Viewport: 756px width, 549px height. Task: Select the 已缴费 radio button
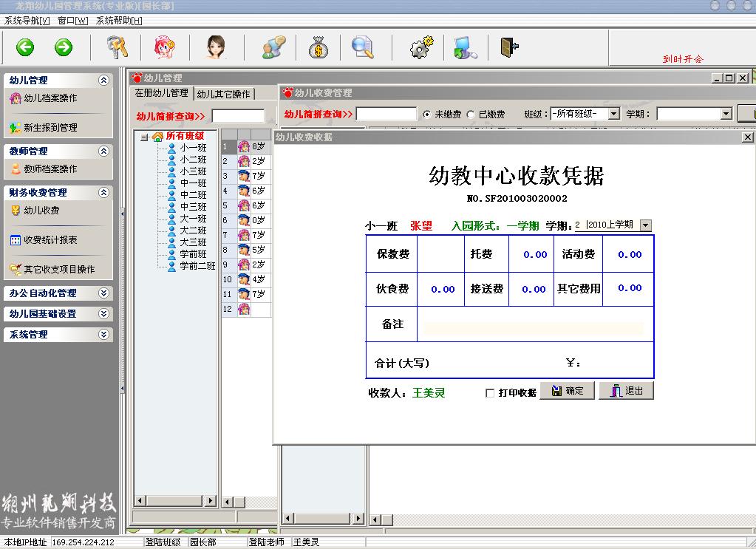471,115
